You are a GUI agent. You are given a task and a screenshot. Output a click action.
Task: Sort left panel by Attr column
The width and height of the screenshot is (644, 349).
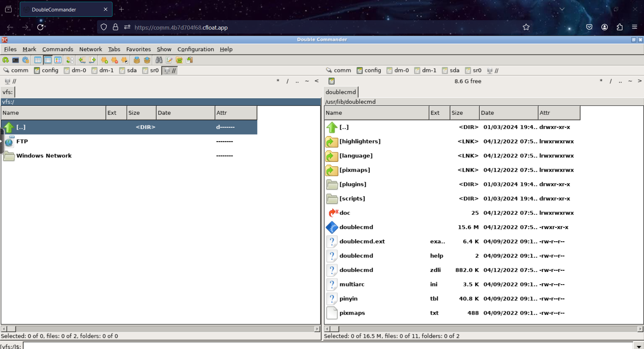pos(236,113)
